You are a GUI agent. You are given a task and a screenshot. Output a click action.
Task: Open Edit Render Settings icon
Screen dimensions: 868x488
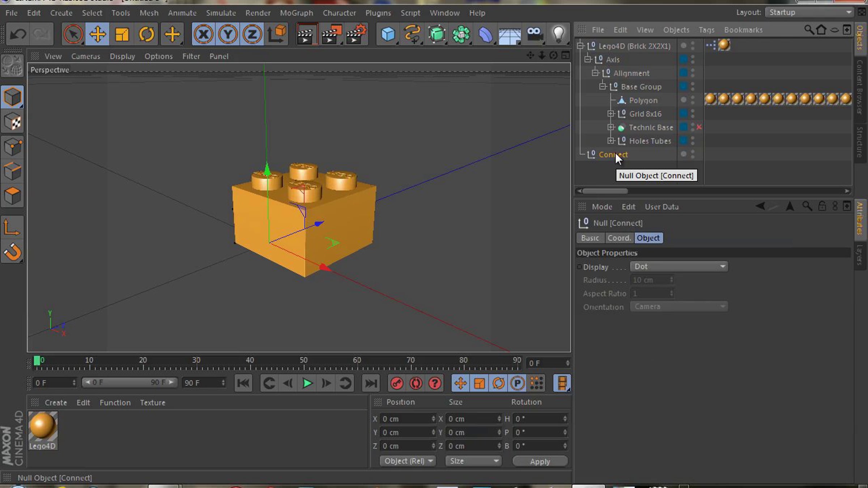tap(356, 34)
